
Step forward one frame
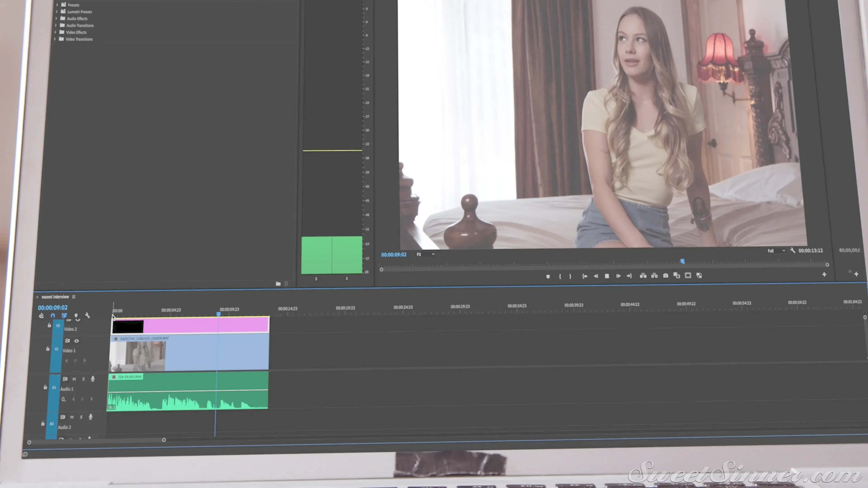[618, 276]
